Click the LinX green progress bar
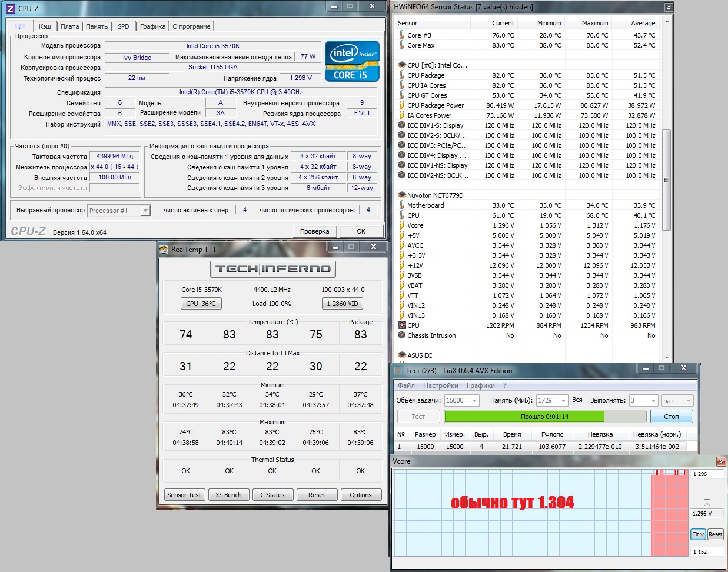 coord(524,417)
